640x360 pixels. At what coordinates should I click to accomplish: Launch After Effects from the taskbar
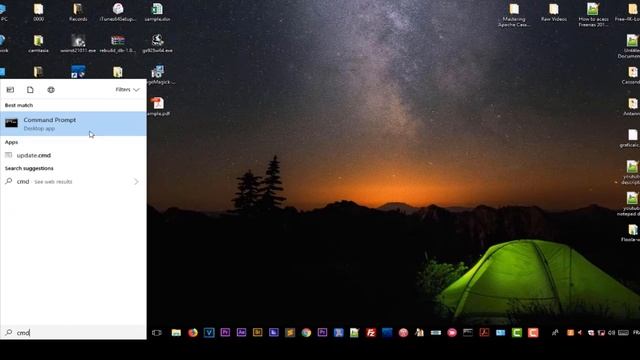pyautogui.click(x=241, y=333)
